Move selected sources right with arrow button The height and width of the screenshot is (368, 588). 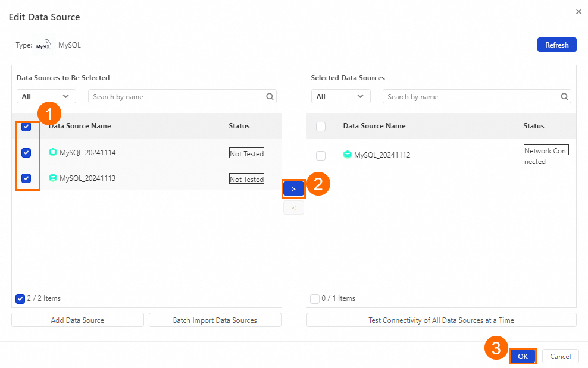pyautogui.click(x=293, y=188)
